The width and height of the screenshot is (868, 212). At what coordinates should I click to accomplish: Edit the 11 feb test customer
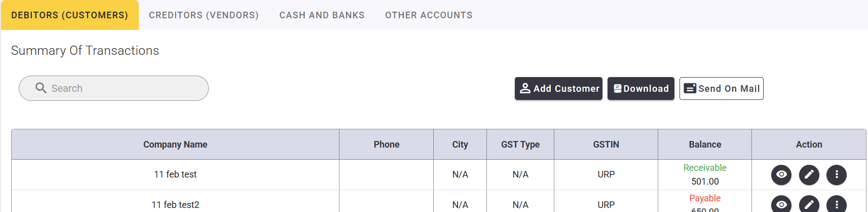[x=809, y=174]
